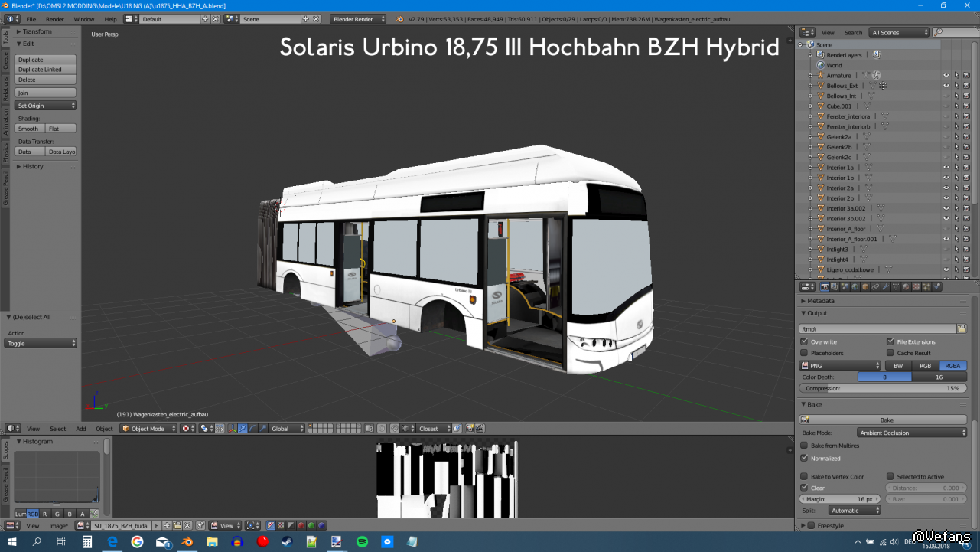
Task: Toggle visibility eye of Armature object
Action: 946,76
